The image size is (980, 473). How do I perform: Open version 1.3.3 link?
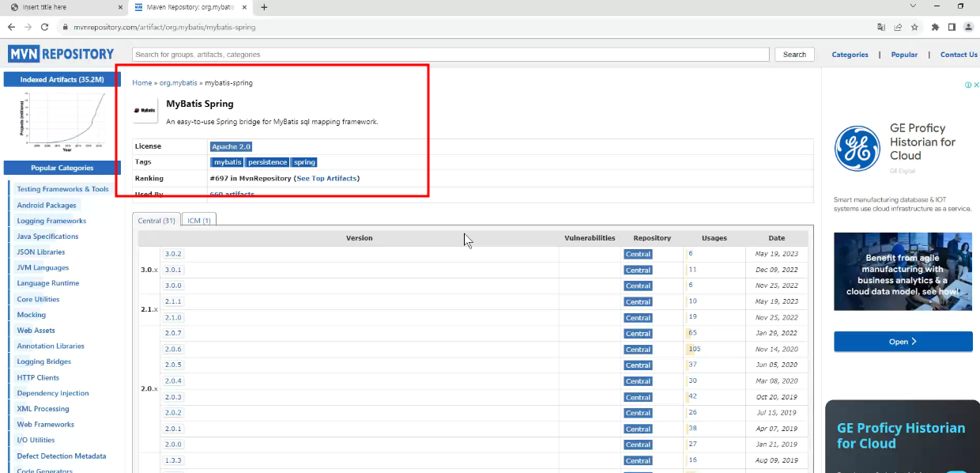(x=173, y=460)
